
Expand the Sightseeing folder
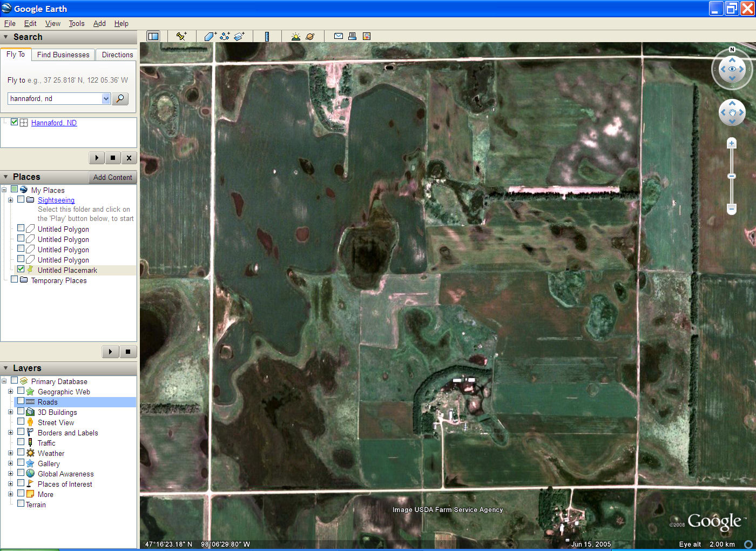click(x=10, y=200)
